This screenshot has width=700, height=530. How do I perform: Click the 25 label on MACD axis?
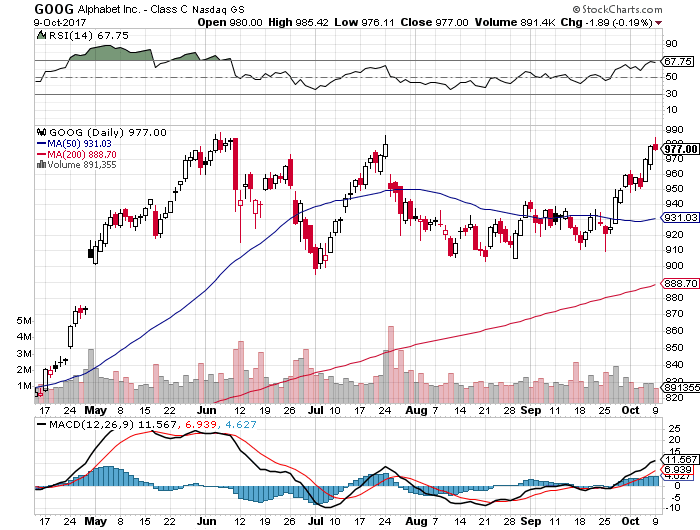pos(675,429)
